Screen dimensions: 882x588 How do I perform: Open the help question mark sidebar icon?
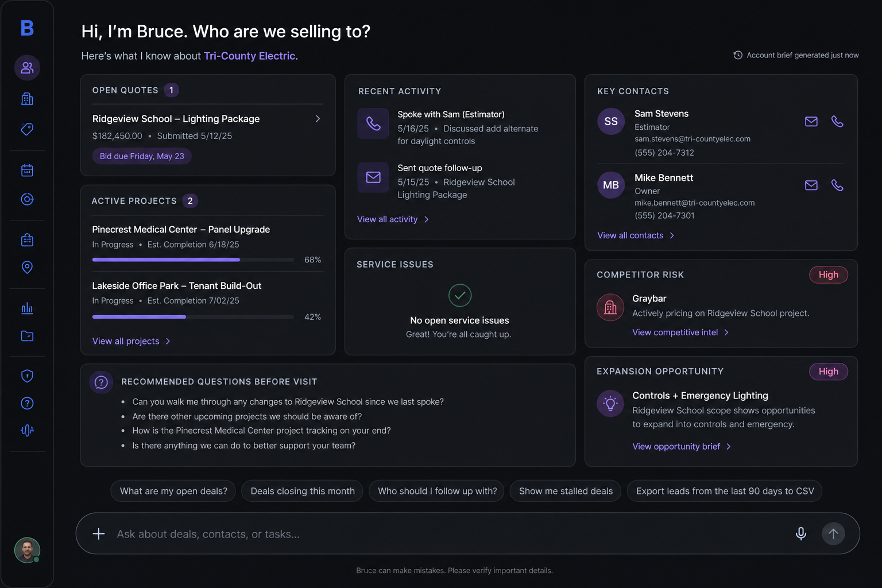click(x=27, y=403)
